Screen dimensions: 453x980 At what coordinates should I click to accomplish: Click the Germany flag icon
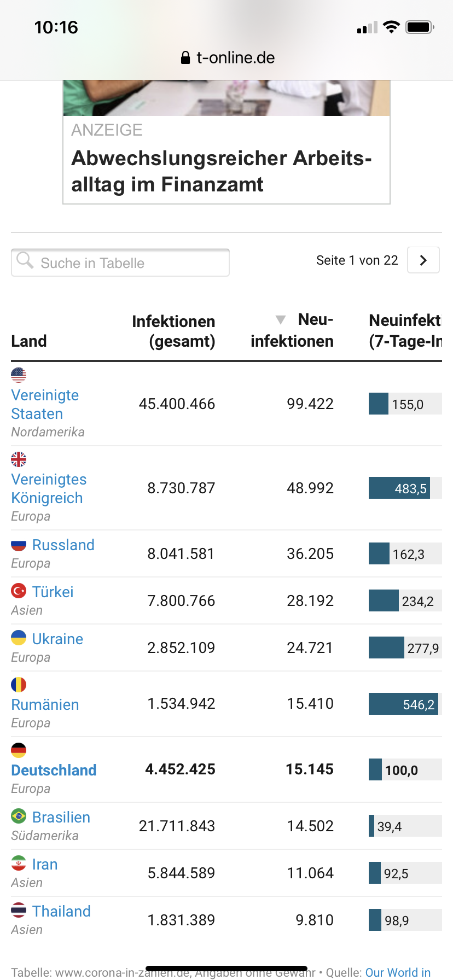click(x=19, y=750)
